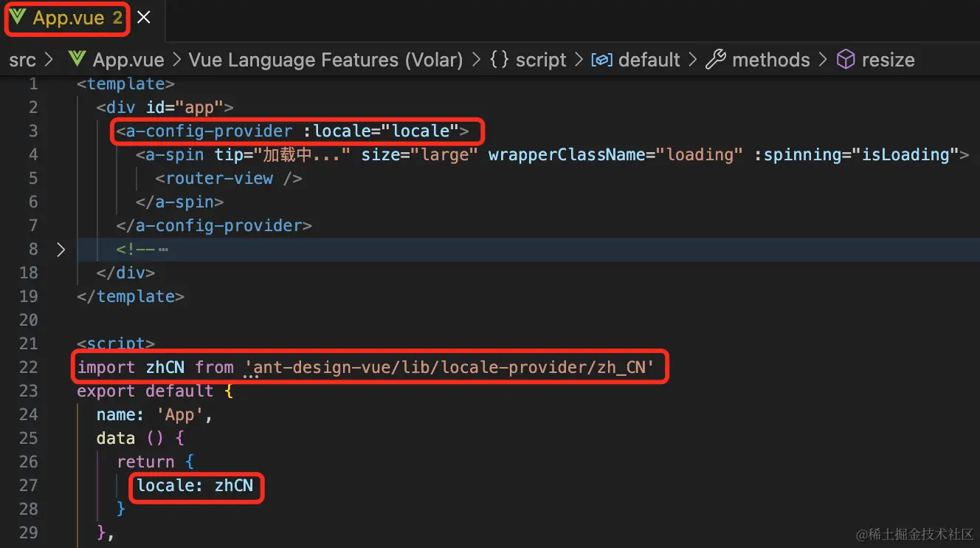Click the folded ellipsis after comment marker
This screenshot has width=980, height=548.
tap(163, 250)
